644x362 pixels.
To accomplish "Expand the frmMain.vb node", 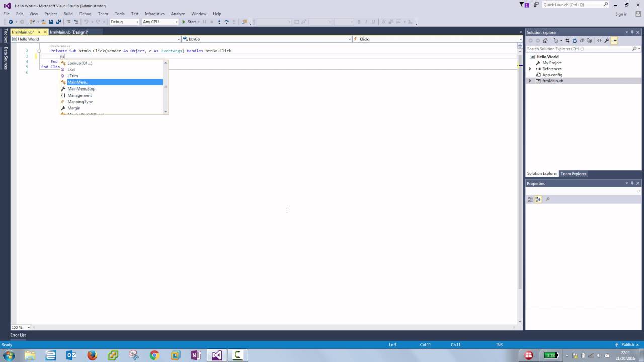I will (530, 81).
